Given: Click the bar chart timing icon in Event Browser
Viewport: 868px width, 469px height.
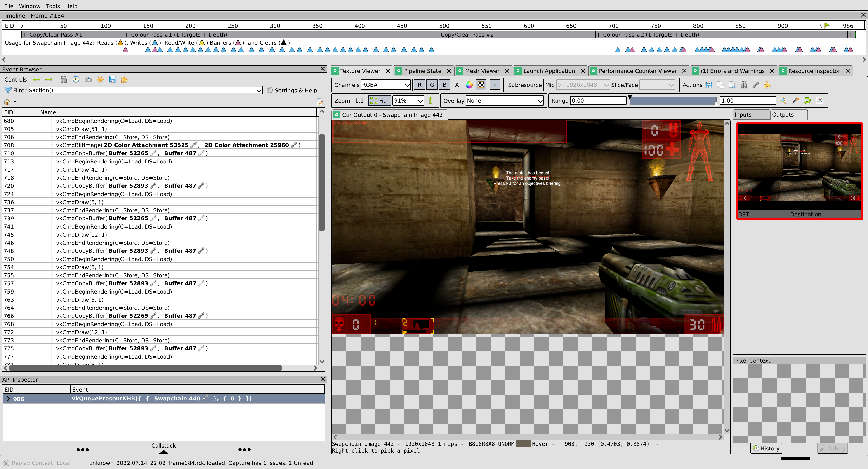Looking at the screenshot, I should point(88,79).
